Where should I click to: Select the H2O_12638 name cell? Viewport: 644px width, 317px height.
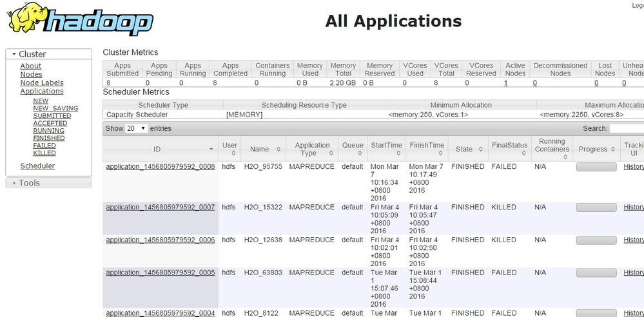click(263, 240)
